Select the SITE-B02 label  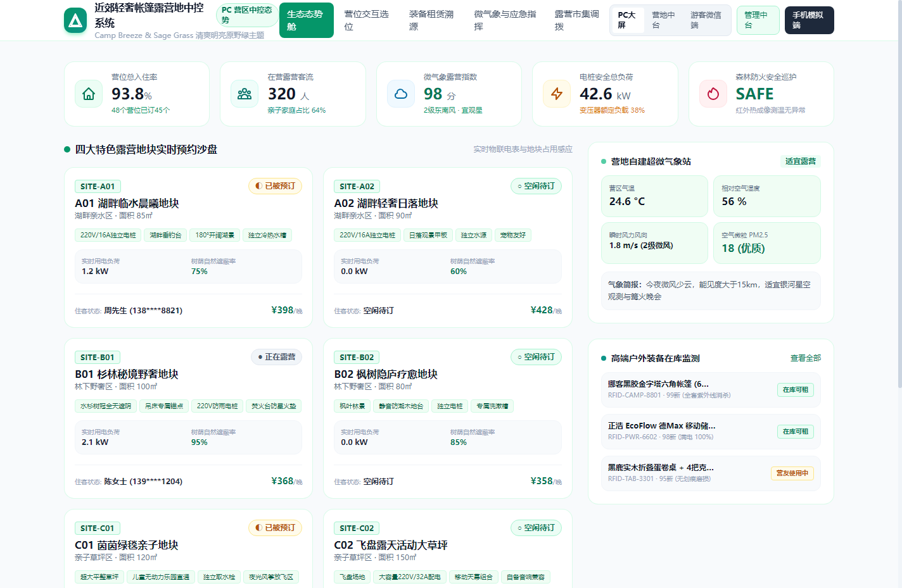click(x=357, y=358)
